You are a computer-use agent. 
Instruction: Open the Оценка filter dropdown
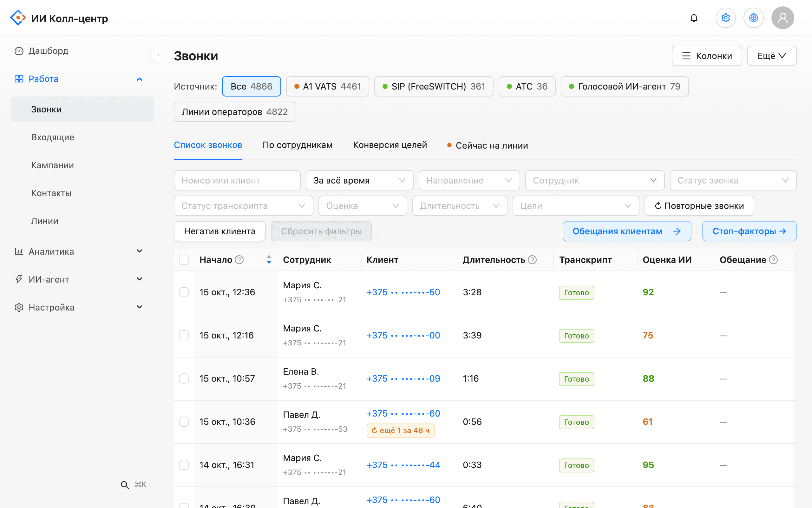tap(362, 206)
